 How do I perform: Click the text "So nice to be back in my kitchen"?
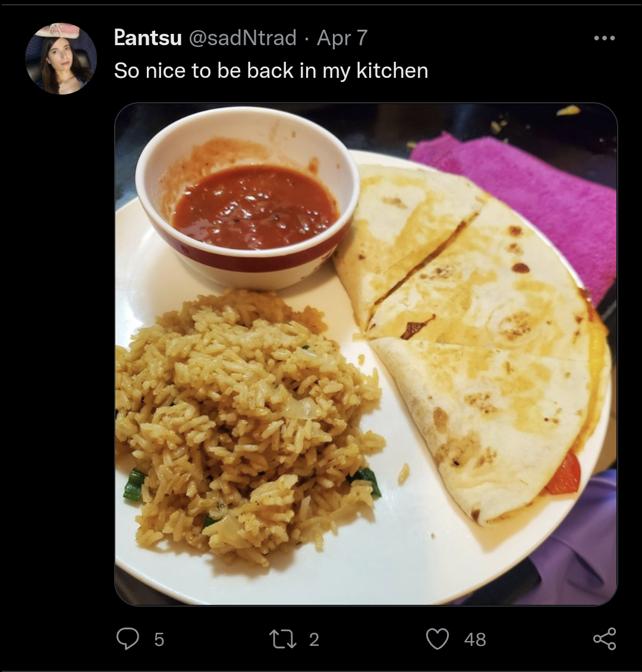pos(271,71)
